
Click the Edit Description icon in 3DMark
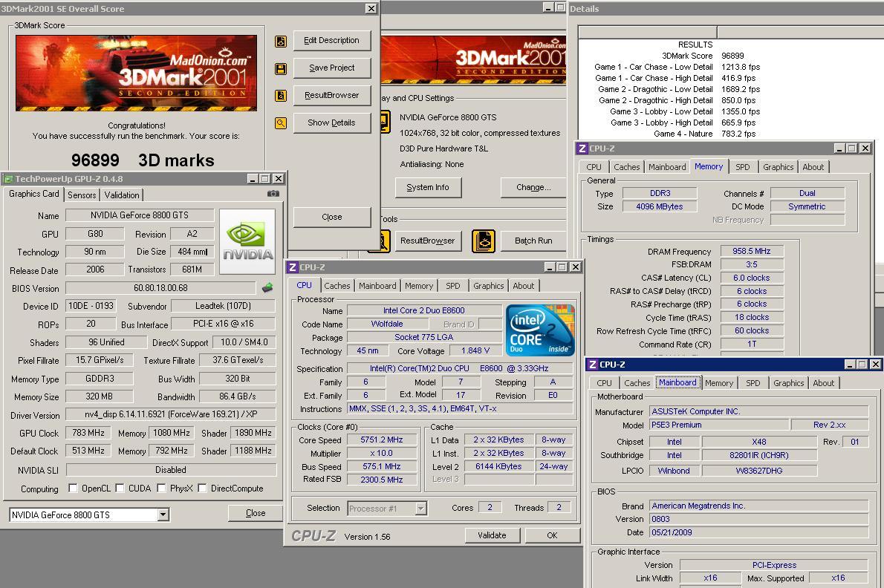(x=281, y=41)
